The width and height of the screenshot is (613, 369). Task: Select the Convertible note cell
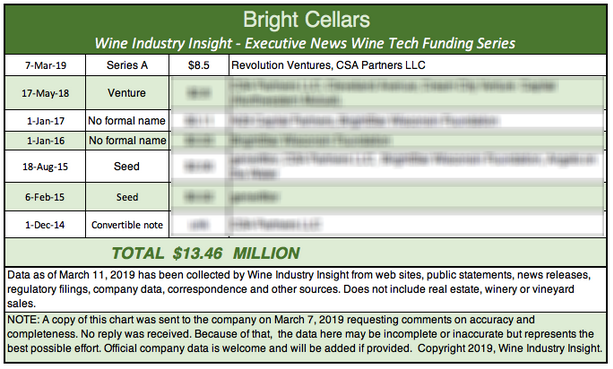[x=127, y=225]
